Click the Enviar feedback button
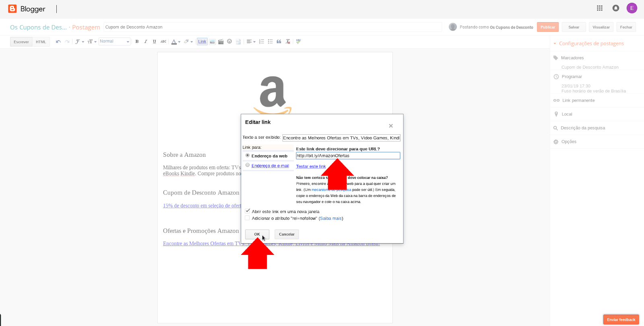Screen dimensions: 644x326 coord(621,320)
